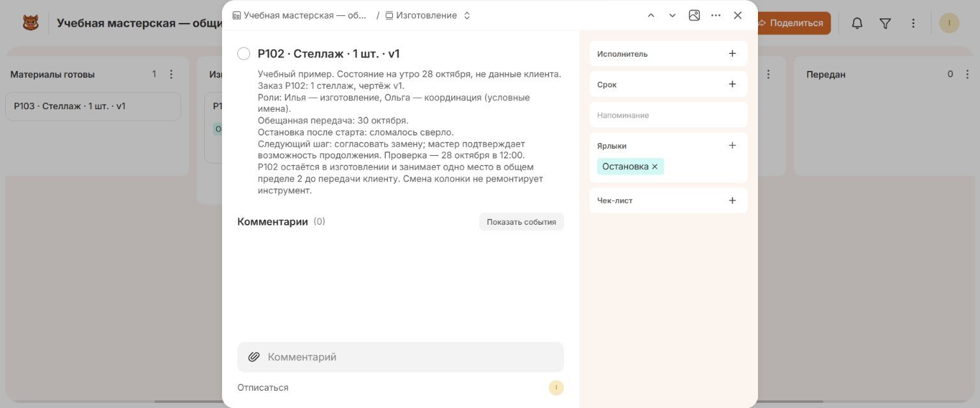Focus the Комментарий input field
The width and height of the screenshot is (980, 408).
click(401, 357)
